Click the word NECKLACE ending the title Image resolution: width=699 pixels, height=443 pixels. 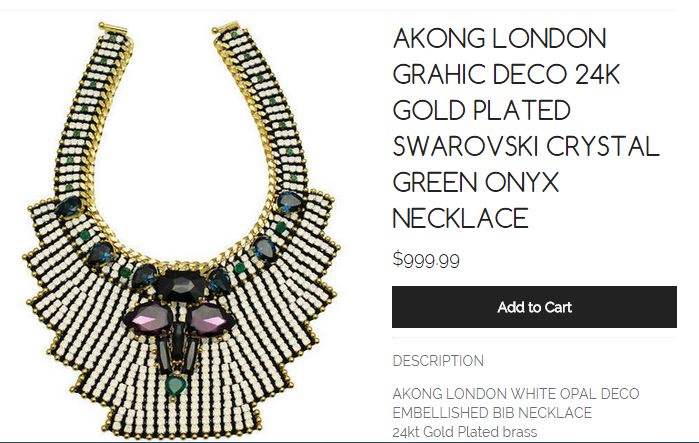coord(461,218)
